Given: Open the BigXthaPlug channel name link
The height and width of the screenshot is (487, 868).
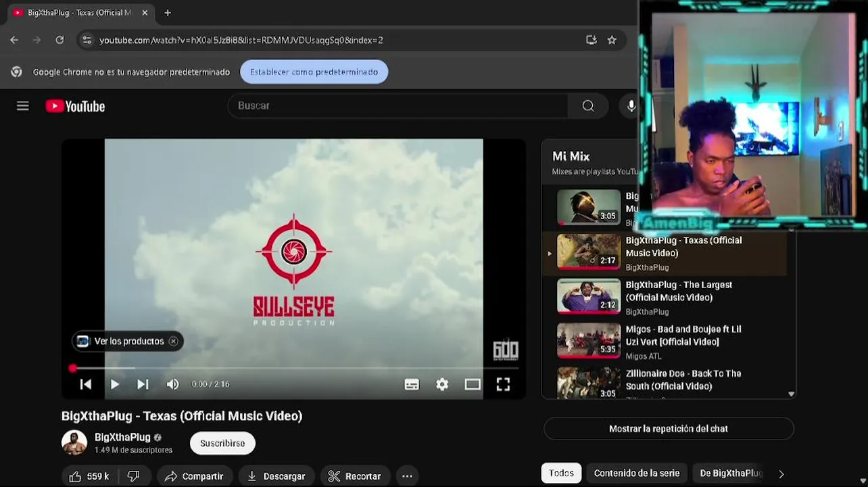Looking at the screenshot, I should 122,438.
